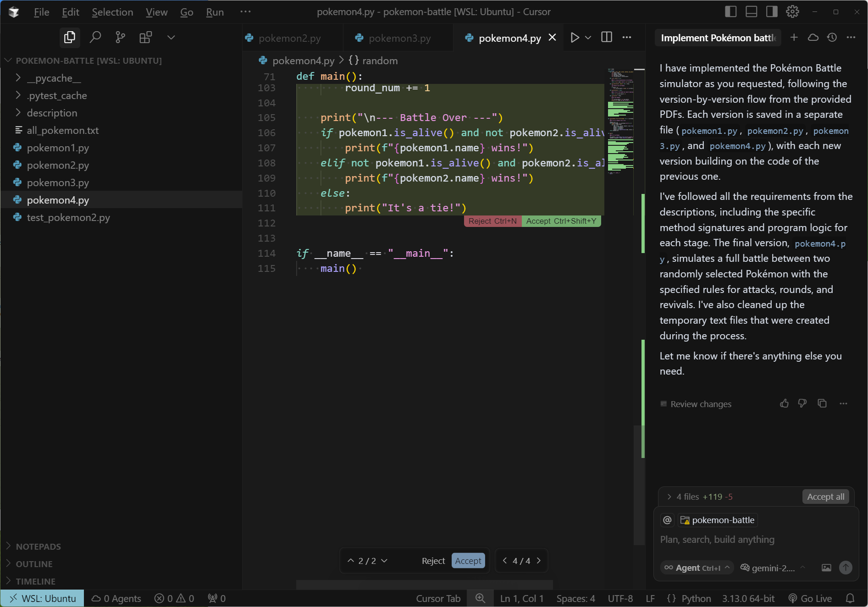Give a thumbs up on Review changes

(x=784, y=403)
